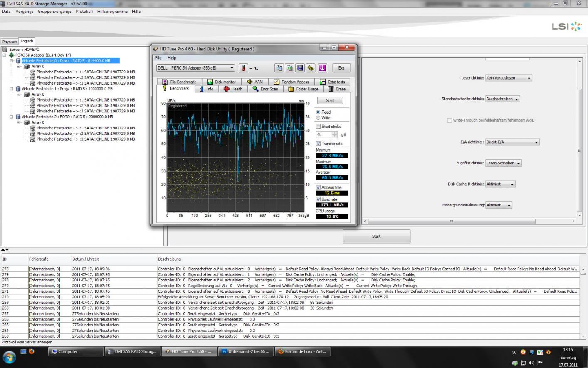Viewport: 588px width, 368px height.
Task: Open the AAM tab
Action: [x=254, y=82]
